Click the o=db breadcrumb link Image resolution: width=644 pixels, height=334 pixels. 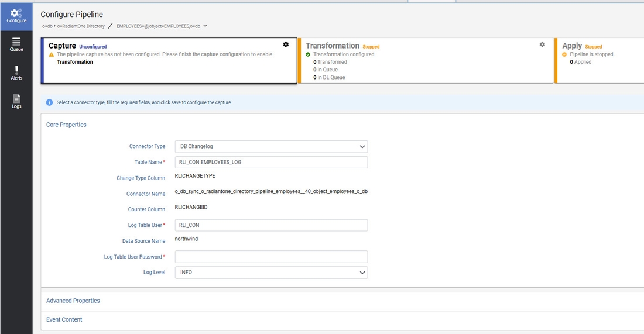tap(47, 26)
